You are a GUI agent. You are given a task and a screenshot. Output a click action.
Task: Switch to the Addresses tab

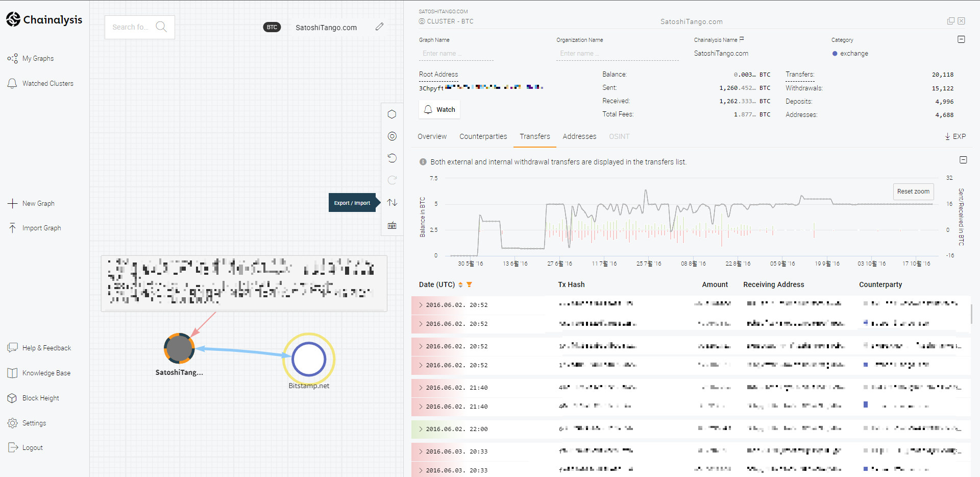pyautogui.click(x=579, y=136)
